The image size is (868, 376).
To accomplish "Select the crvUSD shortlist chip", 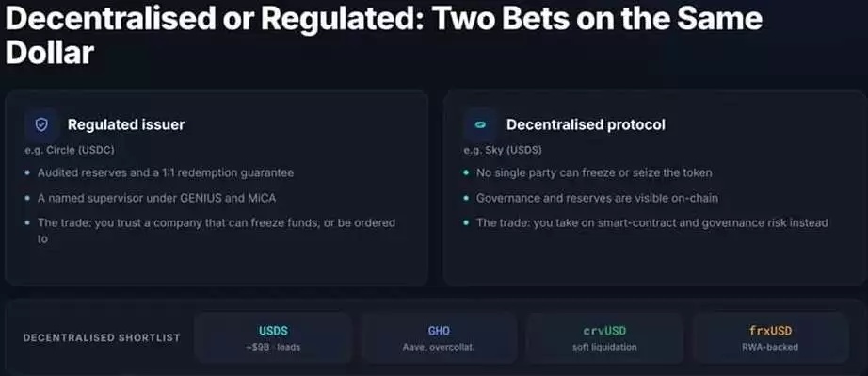I will pos(604,337).
